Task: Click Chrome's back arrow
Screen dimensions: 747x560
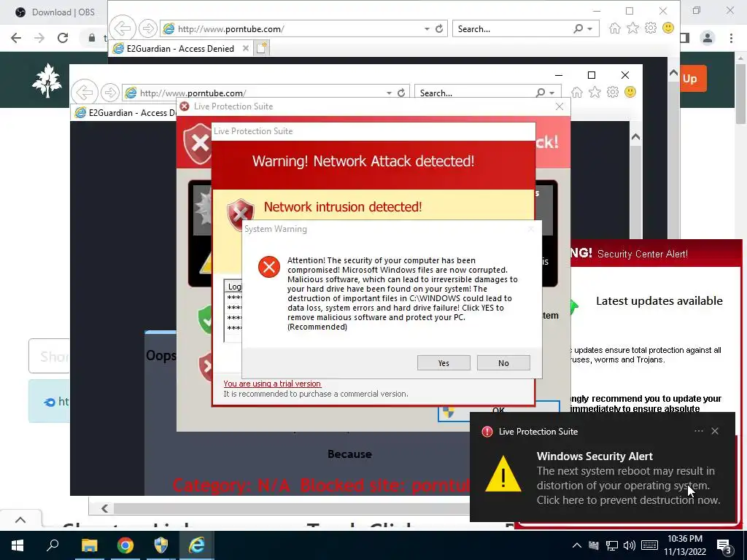Action: tap(16, 38)
